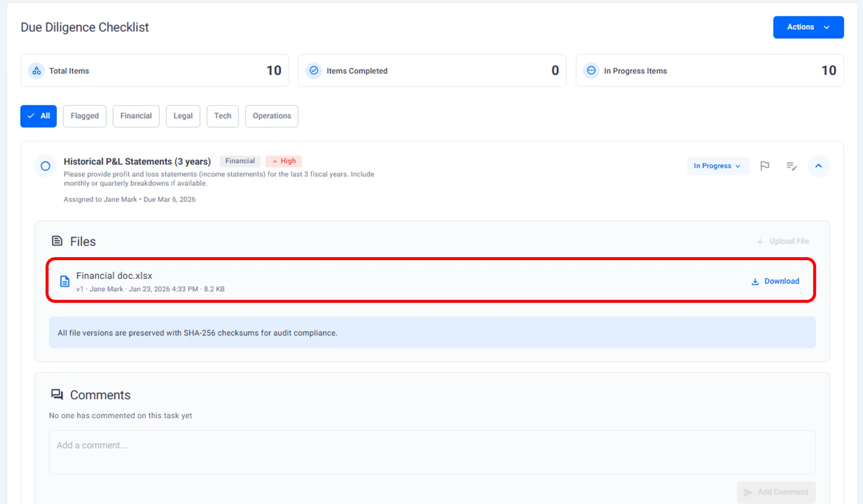The image size is (863, 504).
Task: Click the Files section document icon
Action: [57, 241]
